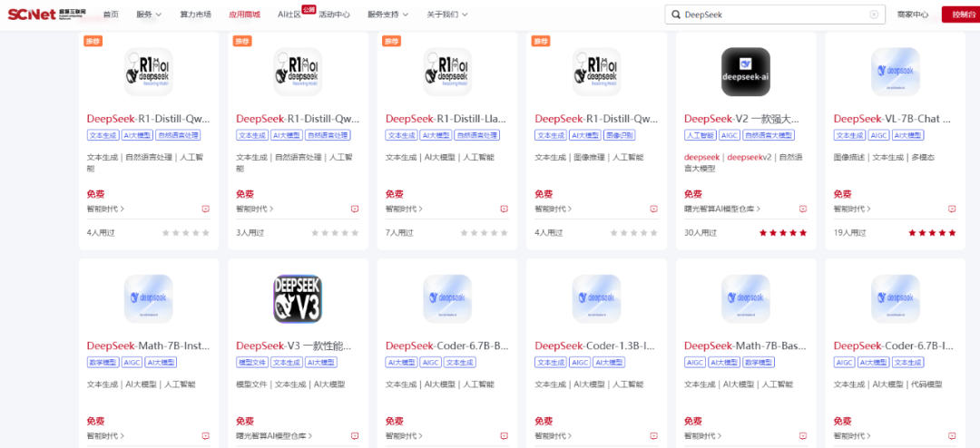Expand the 服务支持 dropdown menu
980x448 pixels.
(x=387, y=15)
